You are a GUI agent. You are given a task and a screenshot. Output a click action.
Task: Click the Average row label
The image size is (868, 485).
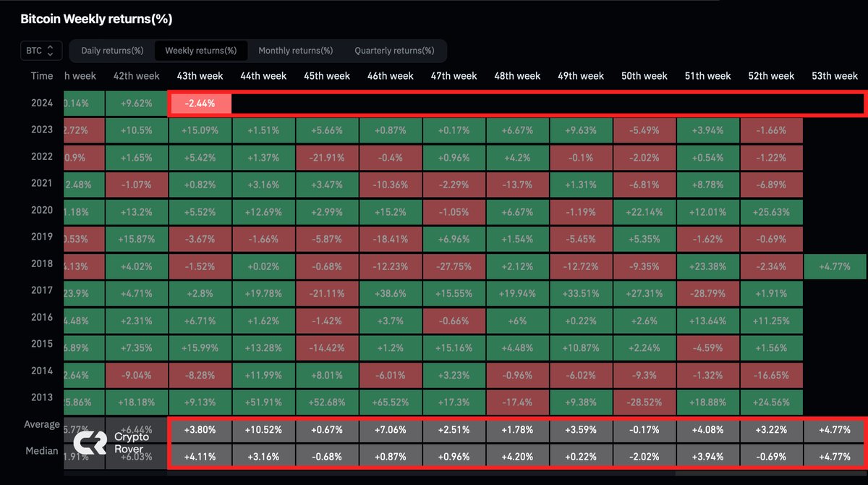click(41, 424)
